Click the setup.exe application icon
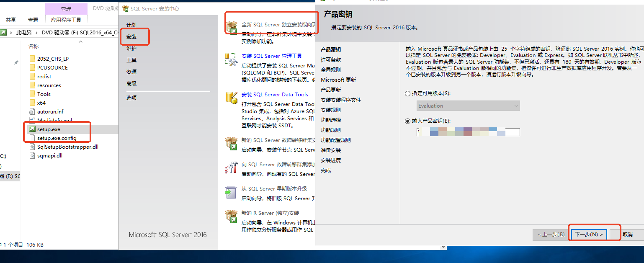 32,129
